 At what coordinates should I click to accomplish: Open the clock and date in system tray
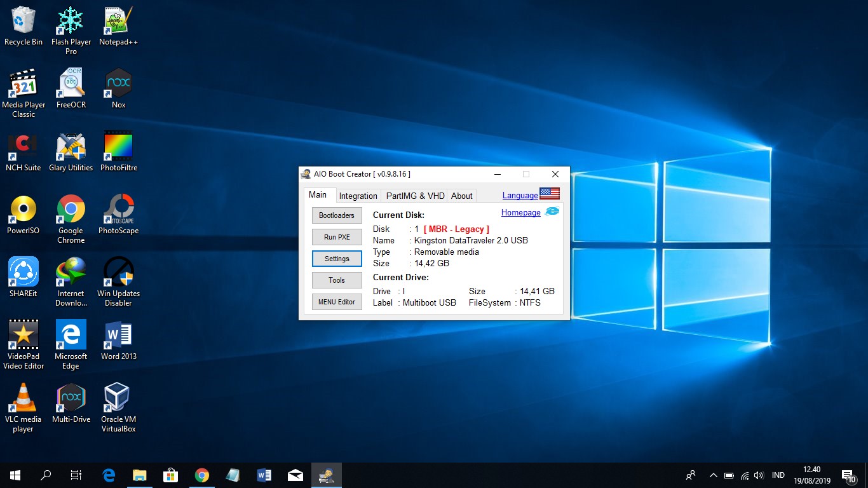(x=811, y=475)
